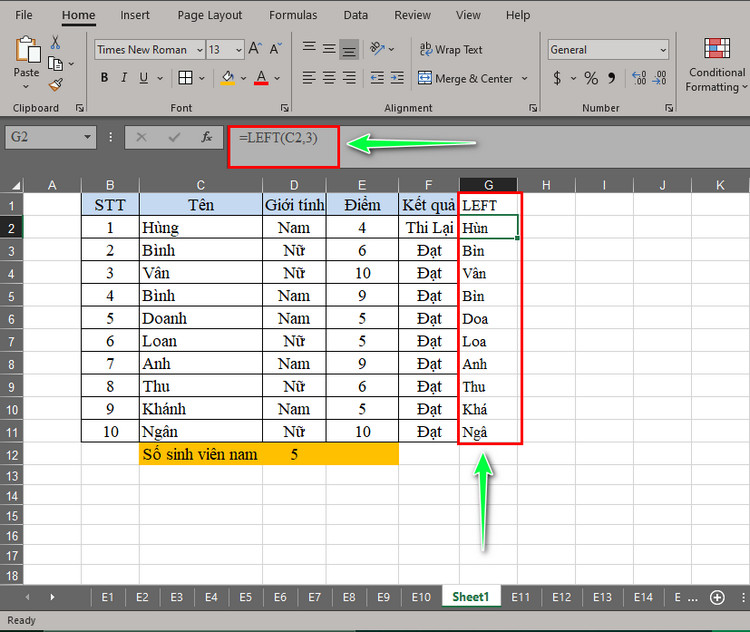The image size is (750, 632).
Task: Apply percent style
Action: point(591,78)
